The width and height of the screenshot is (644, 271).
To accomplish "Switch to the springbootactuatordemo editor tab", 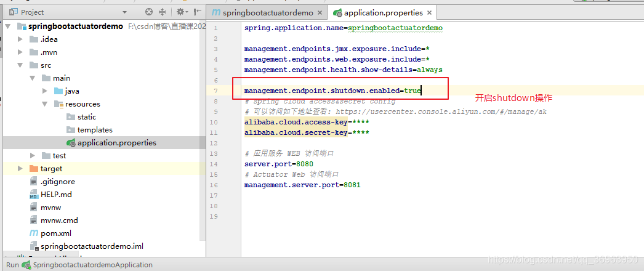I will 268,13.
